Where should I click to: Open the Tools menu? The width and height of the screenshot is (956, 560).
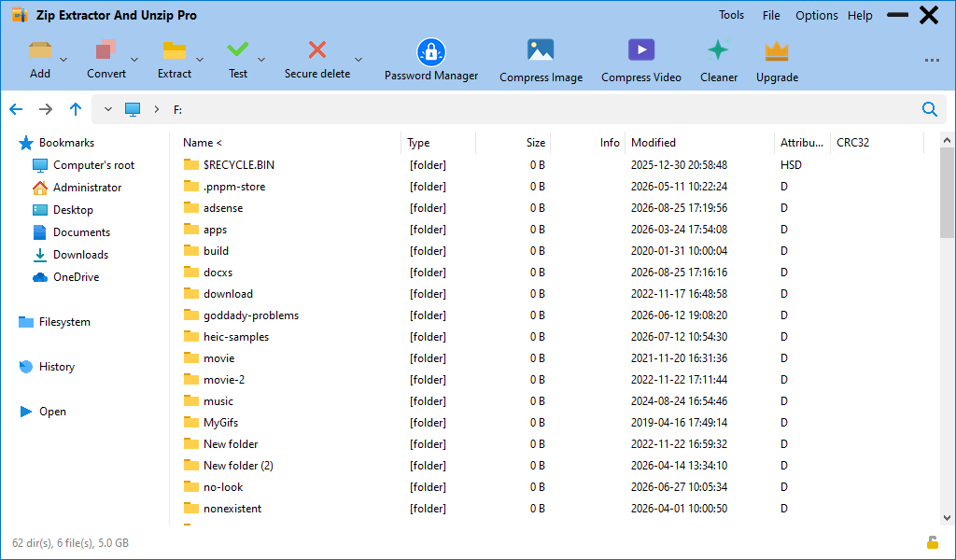[731, 15]
